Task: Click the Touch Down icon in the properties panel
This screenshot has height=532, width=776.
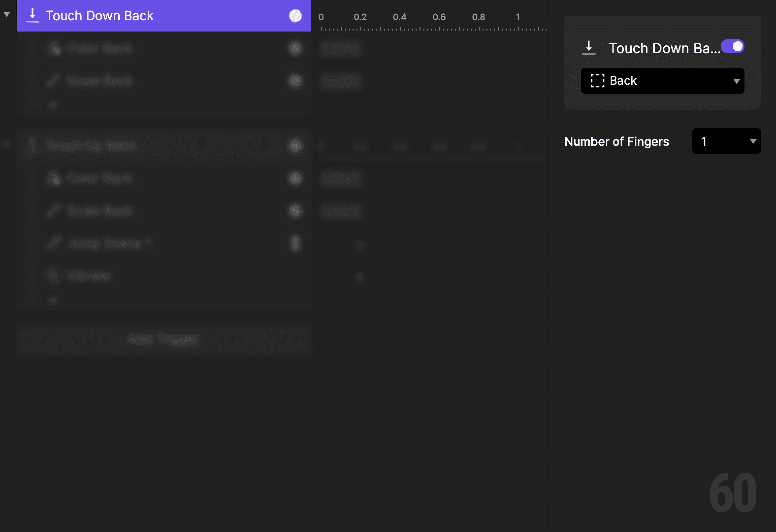Action: [589, 48]
